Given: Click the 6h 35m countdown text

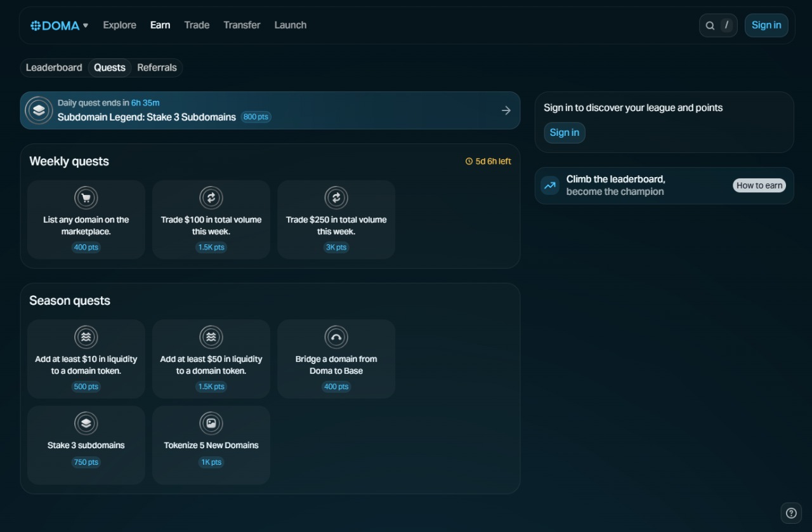Looking at the screenshot, I should click(145, 103).
